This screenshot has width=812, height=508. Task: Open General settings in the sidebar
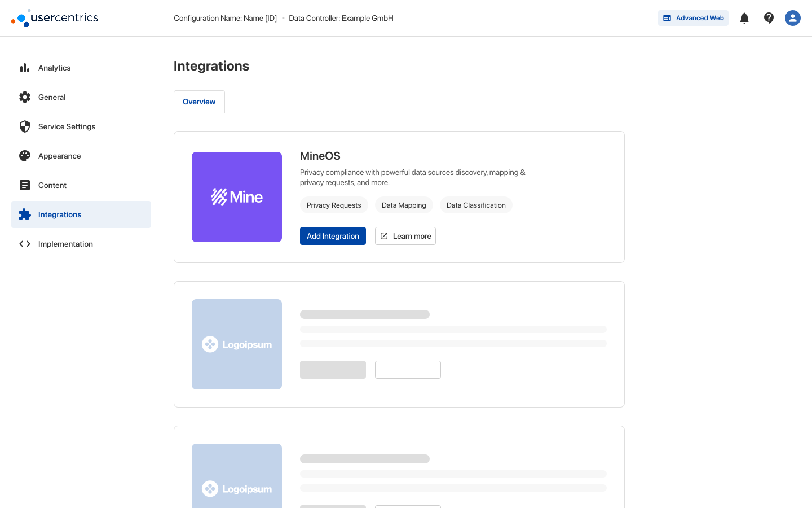click(81, 97)
